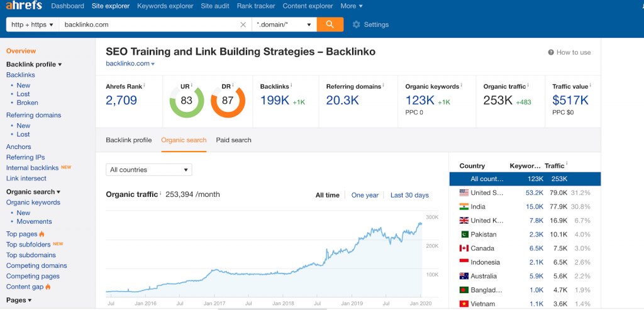Click the fire icon beside Top pages
This screenshot has width=644, height=310.
[42, 234]
